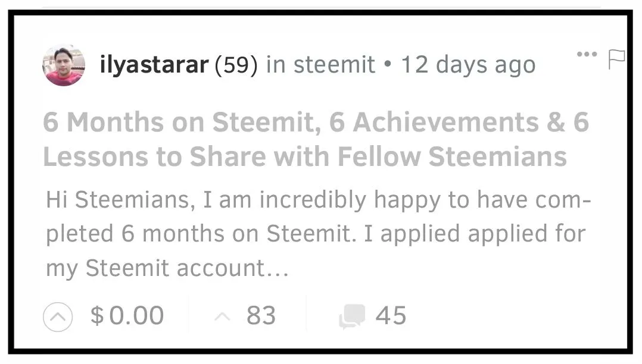The width and height of the screenshot is (642, 364).
Task: Show the 83 votes list
Action: [x=261, y=316]
